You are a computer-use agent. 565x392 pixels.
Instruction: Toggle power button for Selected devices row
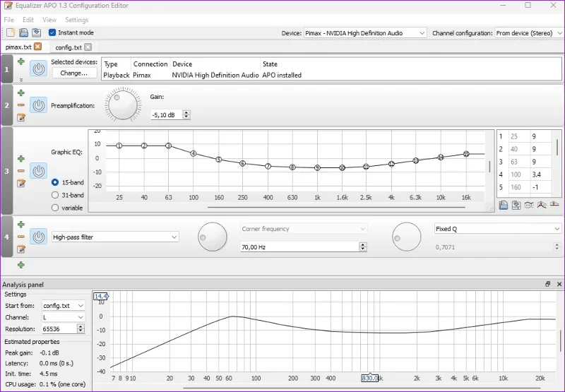pyautogui.click(x=39, y=69)
